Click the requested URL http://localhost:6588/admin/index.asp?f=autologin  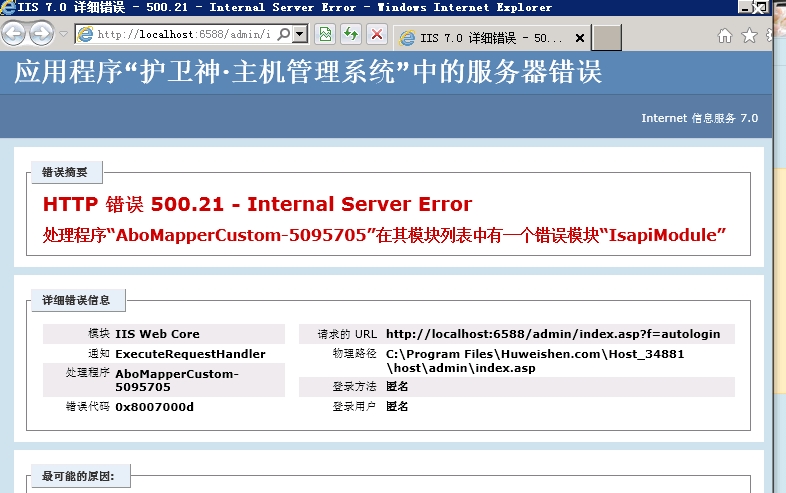coord(553,334)
